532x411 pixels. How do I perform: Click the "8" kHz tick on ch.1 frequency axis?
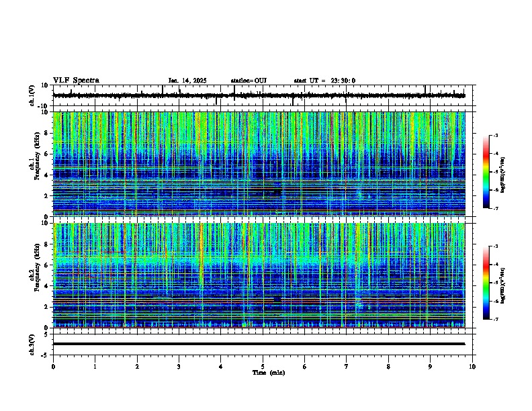[47, 133]
